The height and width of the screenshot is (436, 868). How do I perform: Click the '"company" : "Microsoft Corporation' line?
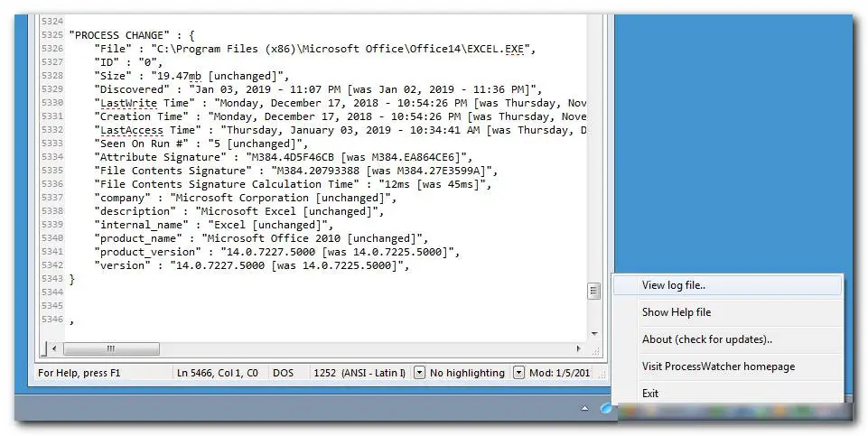coord(246,198)
